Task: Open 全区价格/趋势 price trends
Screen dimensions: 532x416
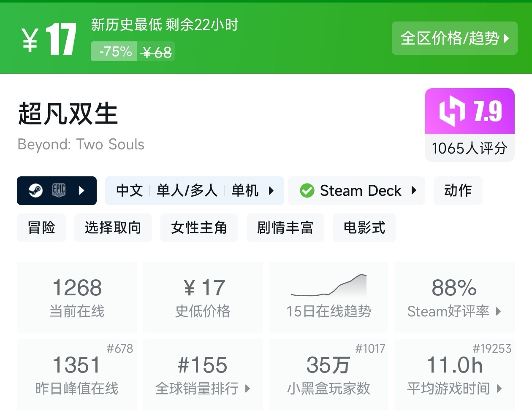Action: [x=454, y=38]
